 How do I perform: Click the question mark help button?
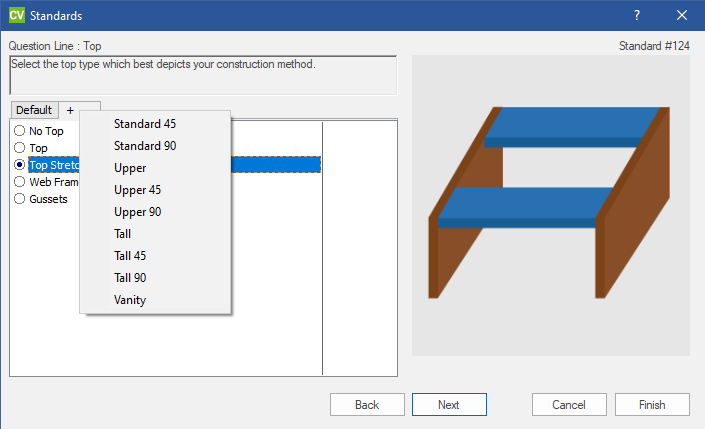tap(637, 15)
